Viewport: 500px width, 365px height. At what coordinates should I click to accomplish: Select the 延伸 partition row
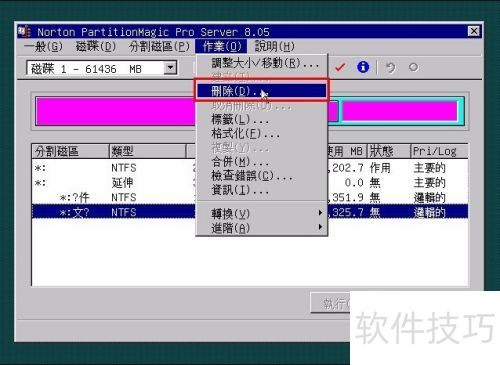click(x=250, y=183)
